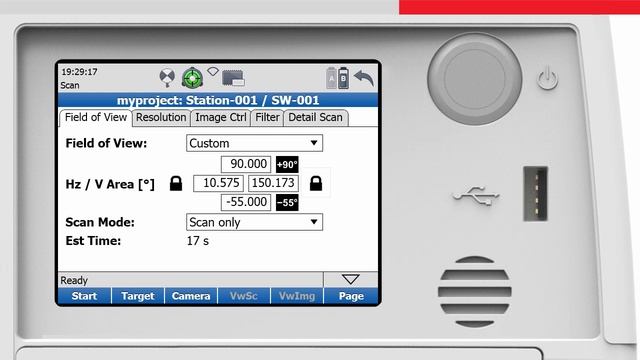
Task: Select the Field of View tab
Action: [96, 118]
